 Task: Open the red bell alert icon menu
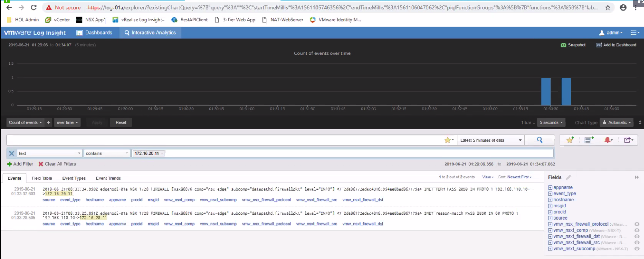pos(608,140)
